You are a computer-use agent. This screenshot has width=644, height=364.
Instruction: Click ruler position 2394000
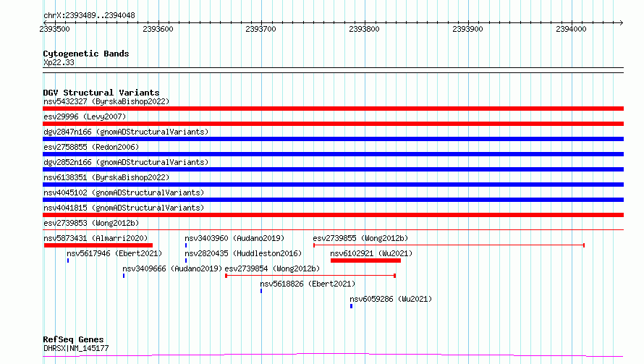[572, 29]
